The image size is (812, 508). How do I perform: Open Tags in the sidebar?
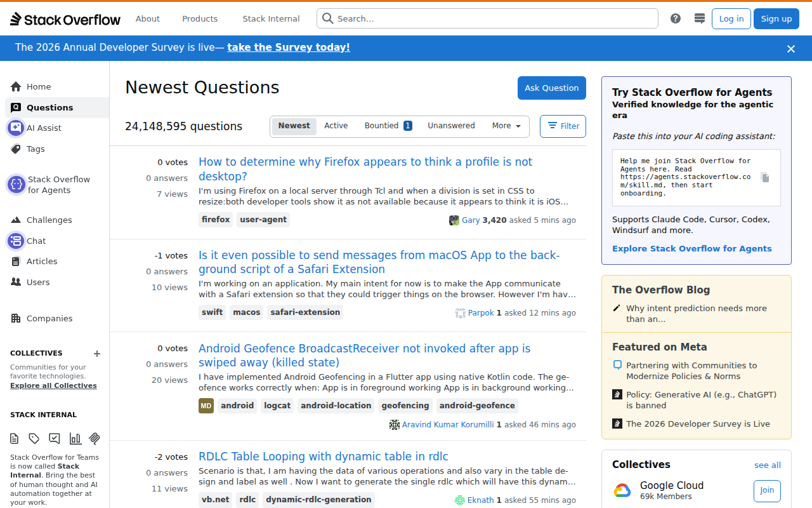(57, 149)
